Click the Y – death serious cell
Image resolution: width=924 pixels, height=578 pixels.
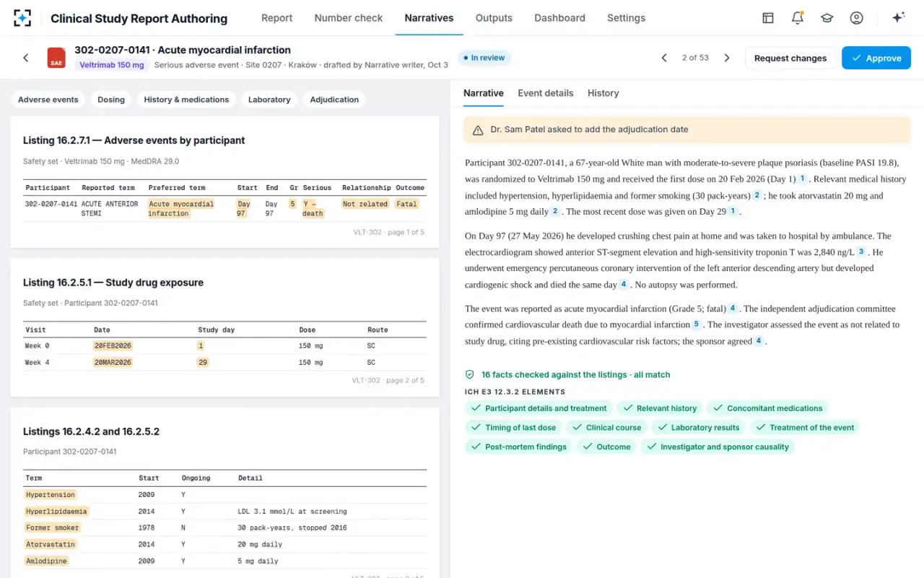(313, 209)
